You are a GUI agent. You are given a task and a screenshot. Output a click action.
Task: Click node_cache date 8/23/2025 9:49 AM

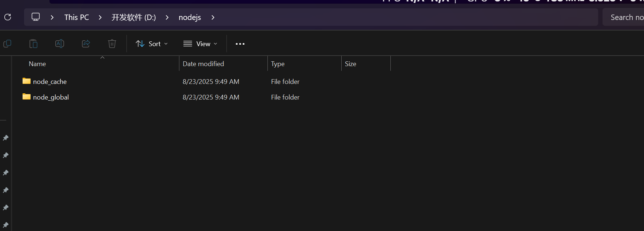[x=211, y=82]
